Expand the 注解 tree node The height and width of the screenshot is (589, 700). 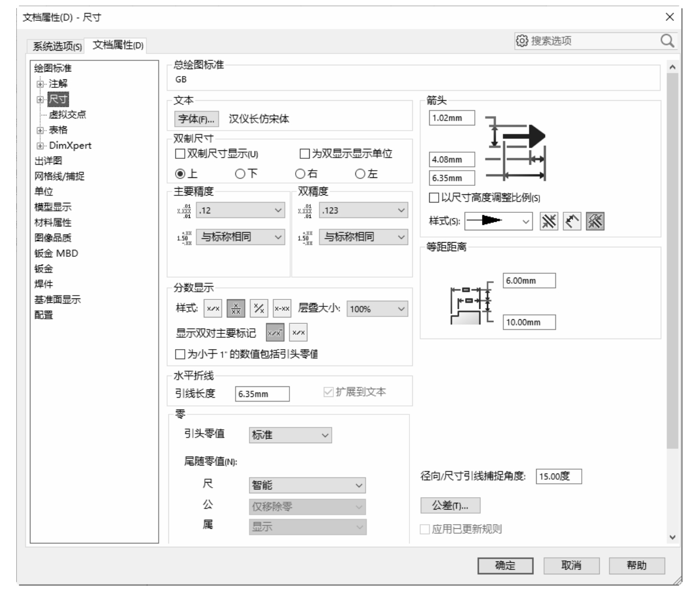40,84
